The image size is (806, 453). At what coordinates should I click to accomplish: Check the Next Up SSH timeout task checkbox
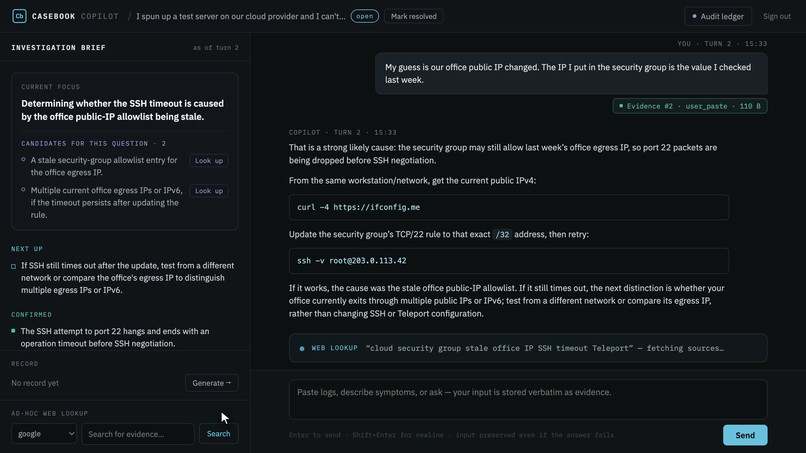click(13, 266)
